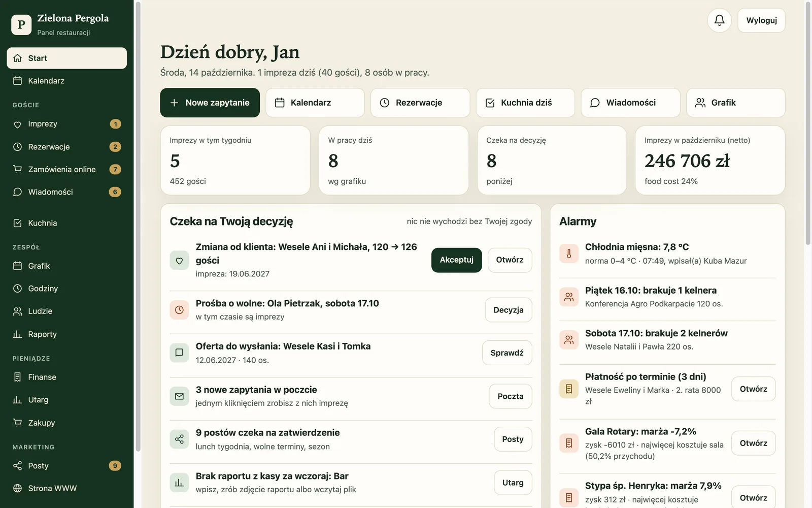Click the envelope icon beside 3 nowe zapytania
The image size is (812, 508).
click(x=179, y=396)
